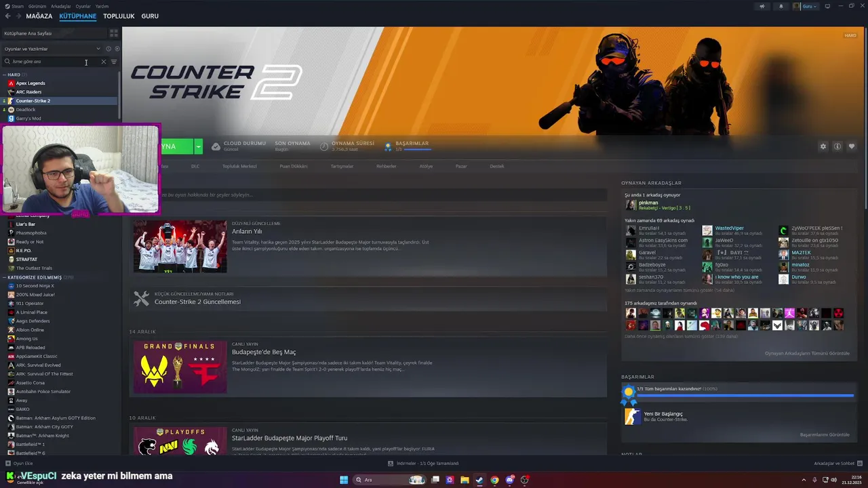Open Budapeşte'de Beş Maç Grand Finals thumbnail
The image size is (868, 488).
[x=180, y=367]
